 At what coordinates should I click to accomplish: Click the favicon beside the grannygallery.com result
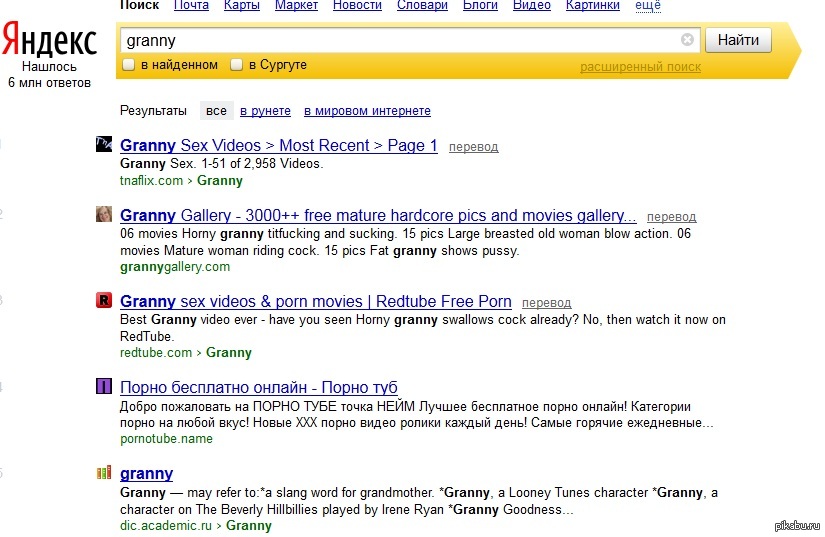pos(103,215)
